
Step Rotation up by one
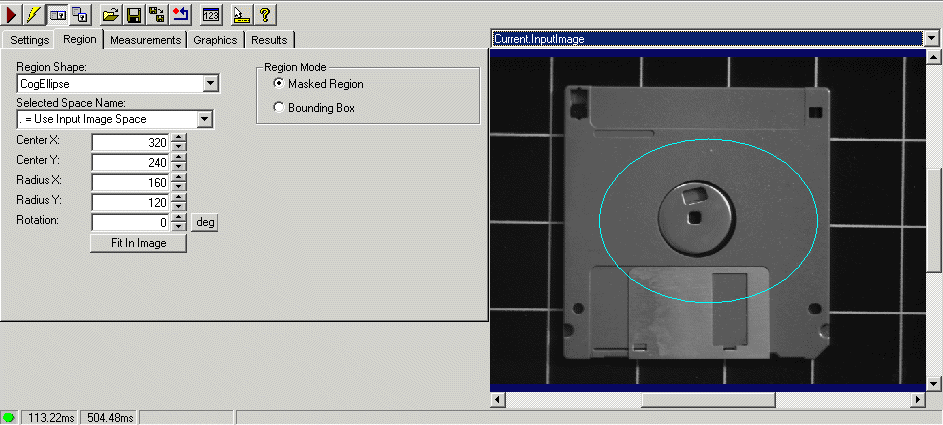pos(179,218)
